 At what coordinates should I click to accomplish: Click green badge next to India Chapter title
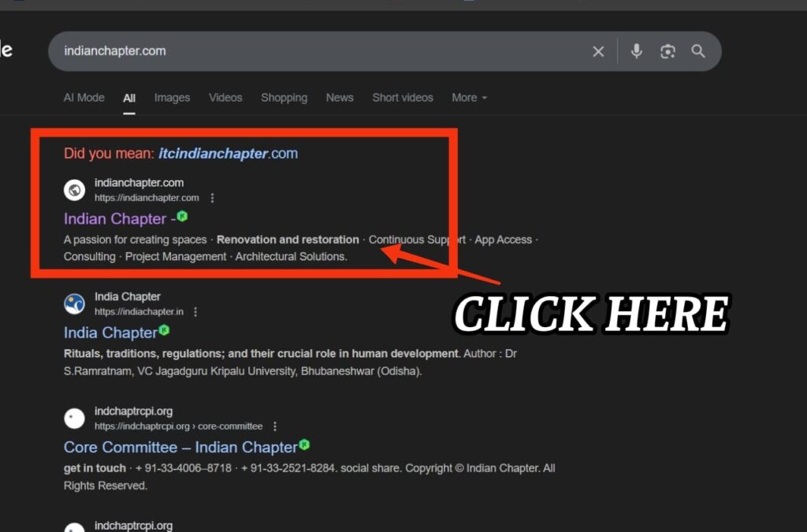click(164, 330)
